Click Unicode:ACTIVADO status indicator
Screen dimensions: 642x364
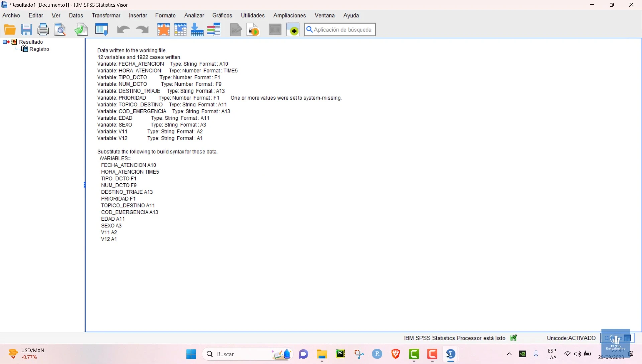(571, 338)
